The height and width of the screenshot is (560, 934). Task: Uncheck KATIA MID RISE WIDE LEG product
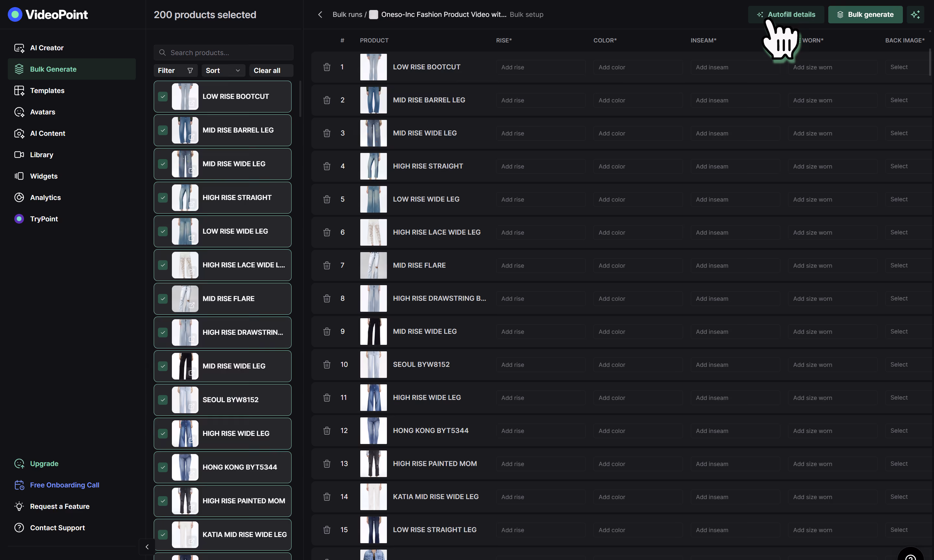[x=163, y=535]
